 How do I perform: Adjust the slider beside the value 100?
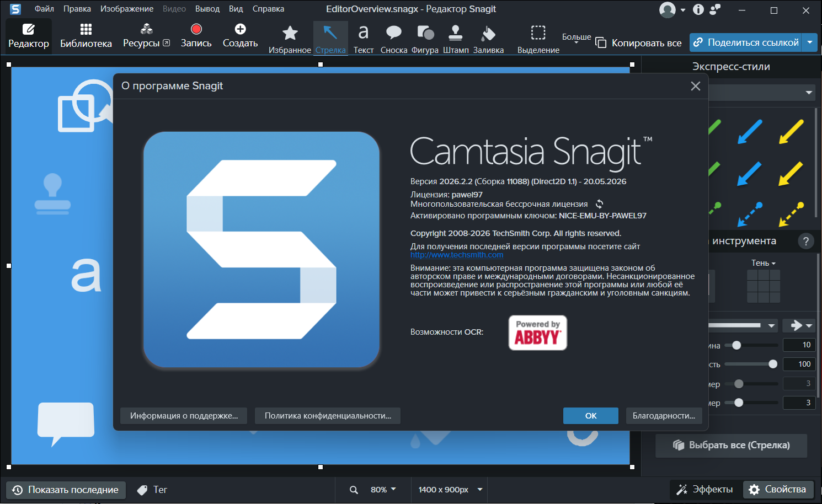751,364
